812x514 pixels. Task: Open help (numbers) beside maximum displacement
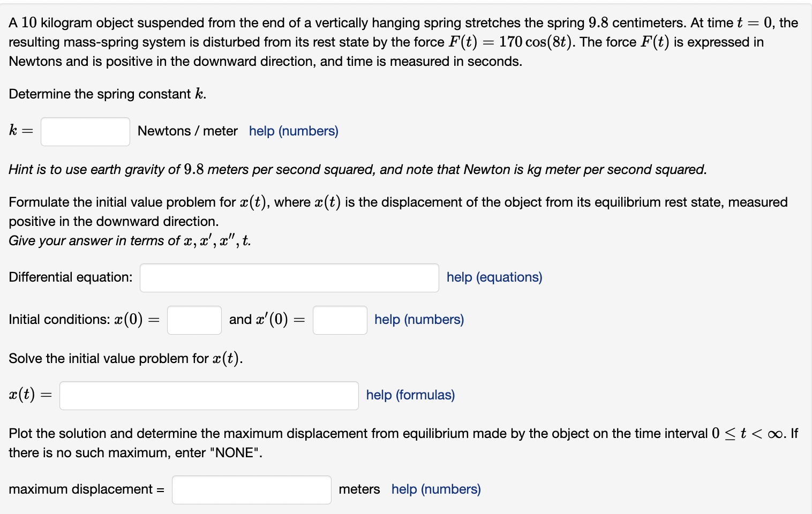point(435,489)
